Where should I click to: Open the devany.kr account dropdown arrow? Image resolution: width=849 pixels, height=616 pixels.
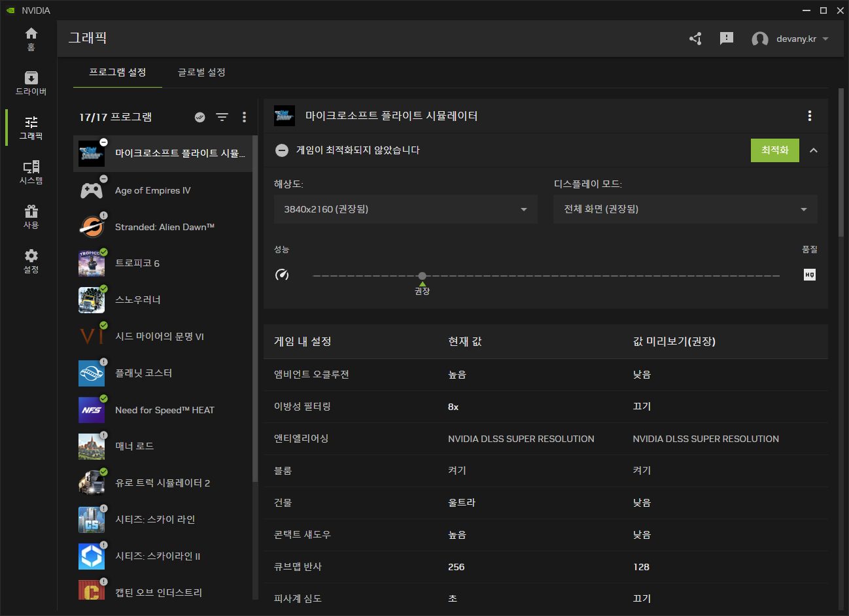[x=825, y=39]
